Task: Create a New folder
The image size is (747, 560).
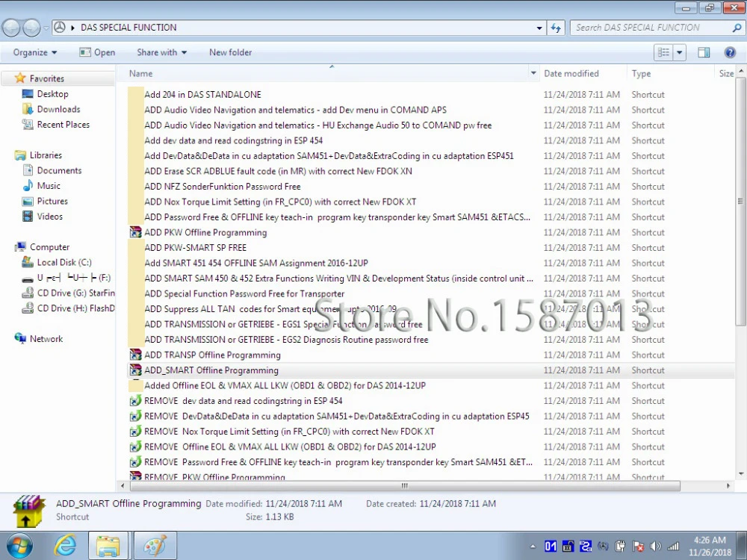Action: click(230, 52)
